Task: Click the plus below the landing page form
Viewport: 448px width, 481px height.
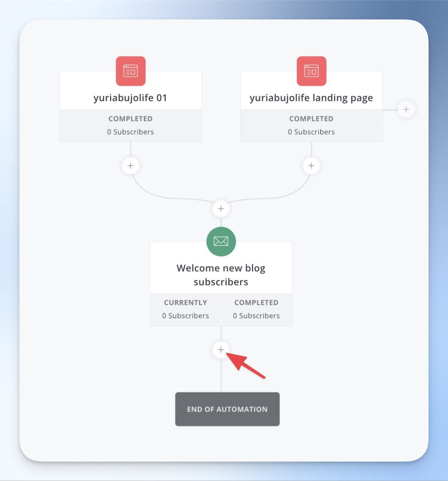Action: pyautogui.click(x=312, y=166)
